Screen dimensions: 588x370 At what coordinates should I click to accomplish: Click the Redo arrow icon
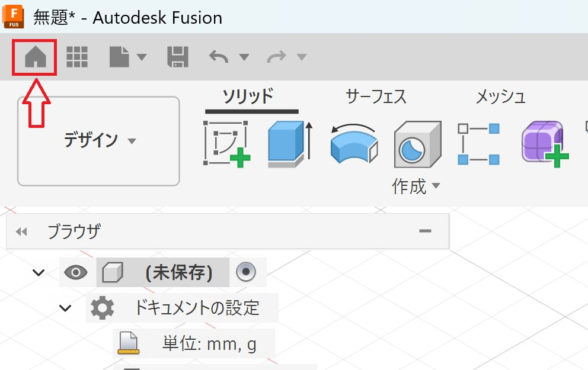point(277,57)
